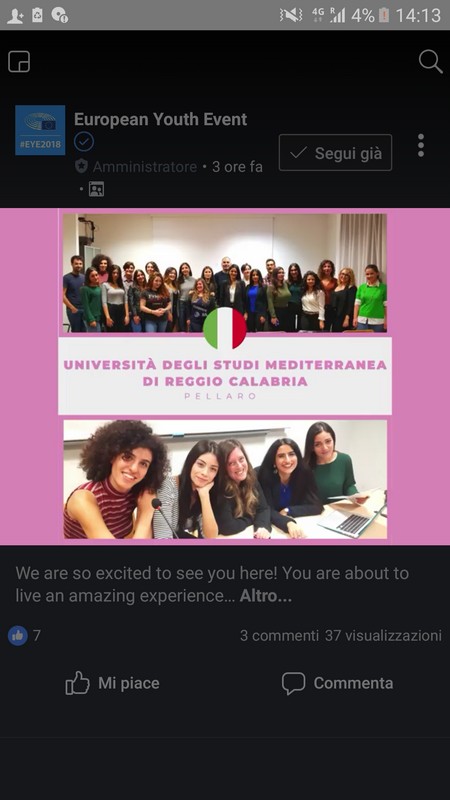Open the European Youth Event page name
This screenshot has width=450, height=800.
coord(160,119)
